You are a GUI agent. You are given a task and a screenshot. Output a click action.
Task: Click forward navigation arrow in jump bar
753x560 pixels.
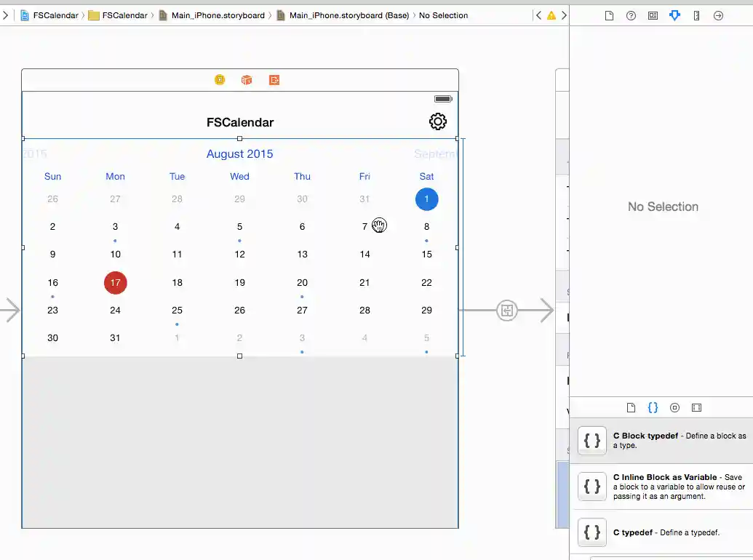pos(5,15)
